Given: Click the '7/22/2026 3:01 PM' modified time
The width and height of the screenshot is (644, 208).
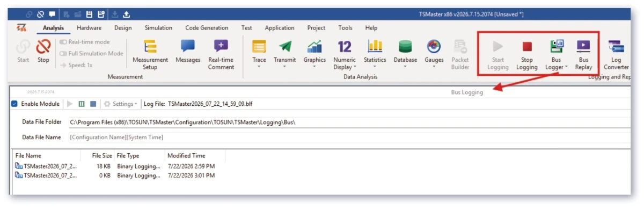Looking at the screenshot, I should (x=191, y=175).
